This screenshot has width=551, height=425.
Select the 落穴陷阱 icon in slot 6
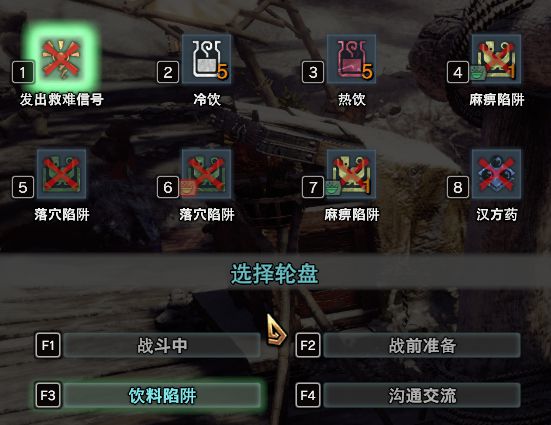click(207, 174)
